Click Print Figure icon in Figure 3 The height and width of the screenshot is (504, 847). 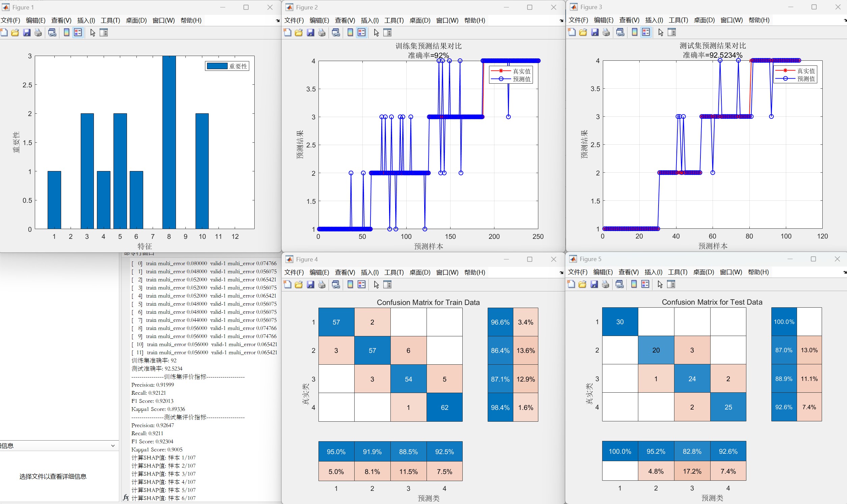606,32
